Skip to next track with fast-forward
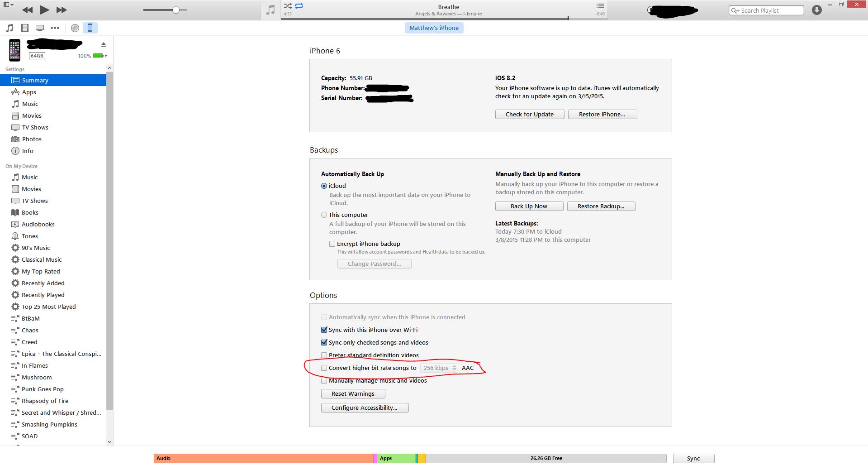 [x=62, y=10]
